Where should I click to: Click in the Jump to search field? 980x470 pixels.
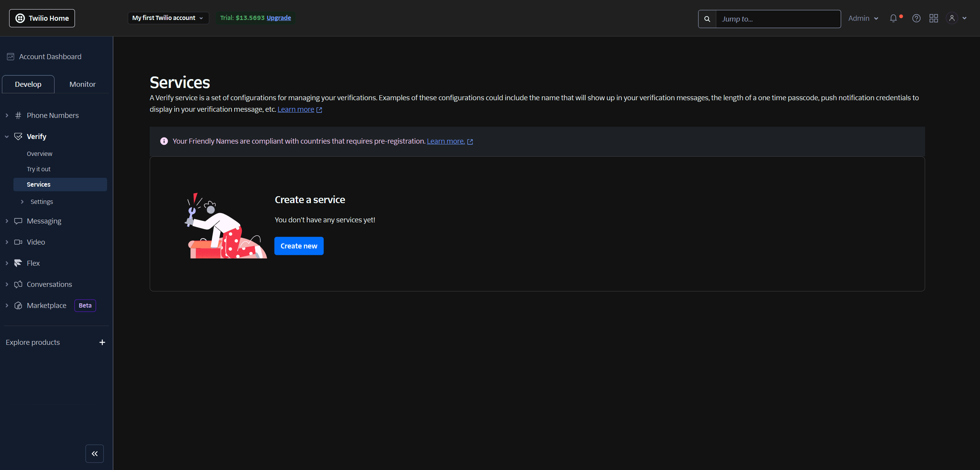777,19
